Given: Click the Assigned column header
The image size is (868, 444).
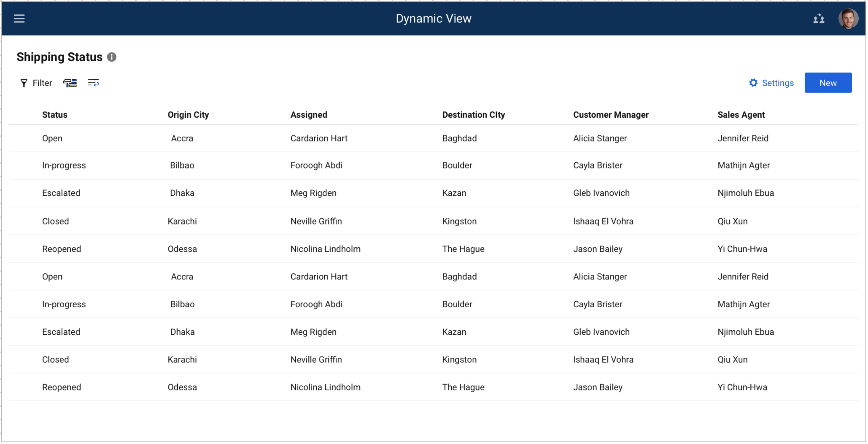Looking at the screenshot, I should [309, 115].
